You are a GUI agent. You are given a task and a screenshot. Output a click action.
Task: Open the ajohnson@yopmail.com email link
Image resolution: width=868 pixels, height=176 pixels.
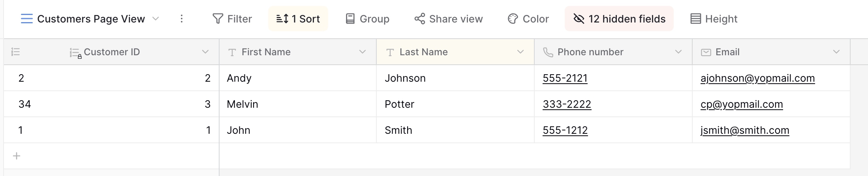[757, 78]
